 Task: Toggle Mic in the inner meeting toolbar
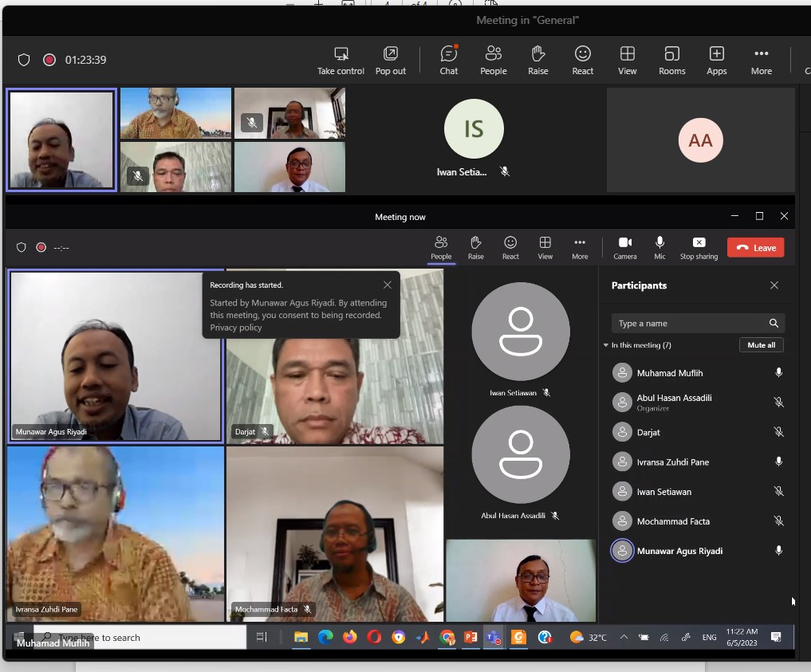(659, 247)
